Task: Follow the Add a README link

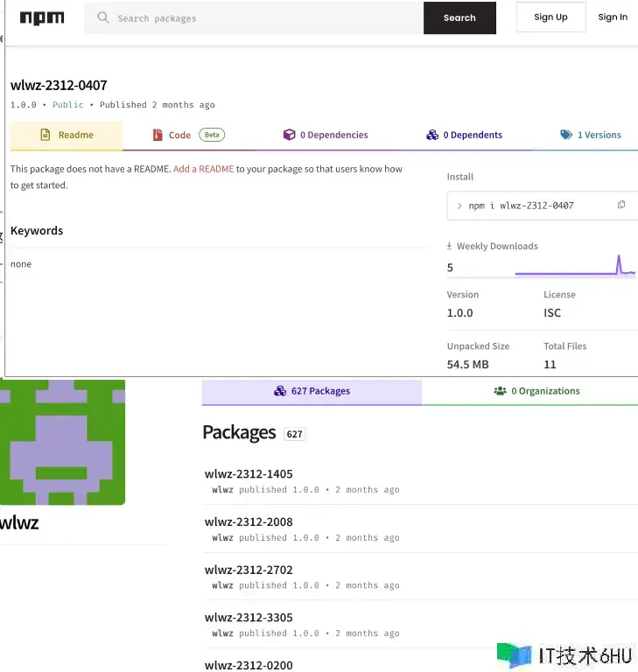Action: click(x=204, y=169)
